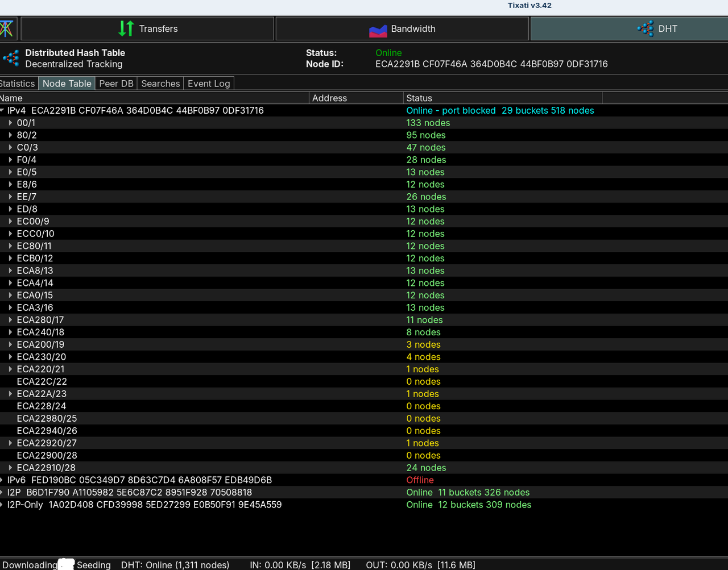Click the green Transfers arrows icon
The image size is (728, 570).
pos(126,28)
